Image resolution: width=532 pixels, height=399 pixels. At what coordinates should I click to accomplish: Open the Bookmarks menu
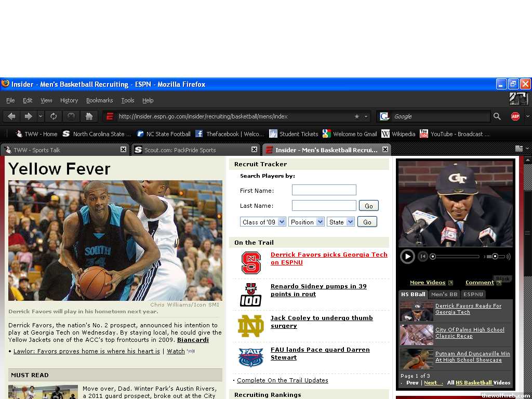point(99,100)
